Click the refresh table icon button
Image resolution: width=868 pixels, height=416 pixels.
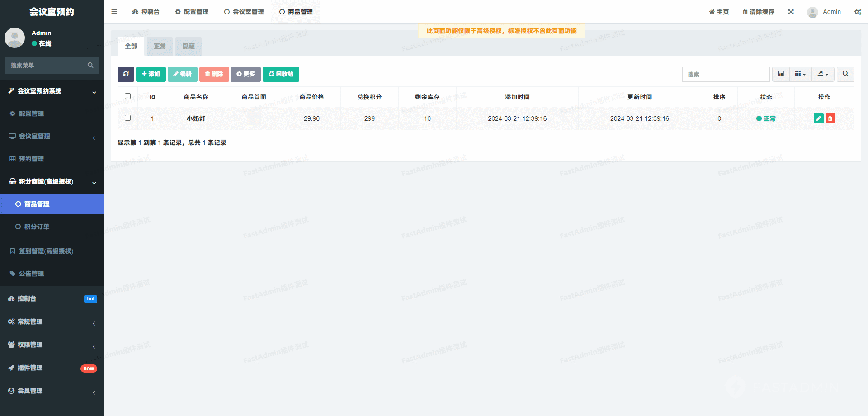click(x=126, y=74)
